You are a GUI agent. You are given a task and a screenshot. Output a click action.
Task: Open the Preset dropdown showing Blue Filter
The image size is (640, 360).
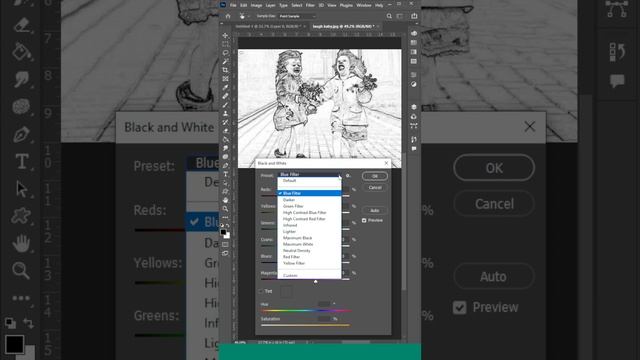[x=309, y=175]
